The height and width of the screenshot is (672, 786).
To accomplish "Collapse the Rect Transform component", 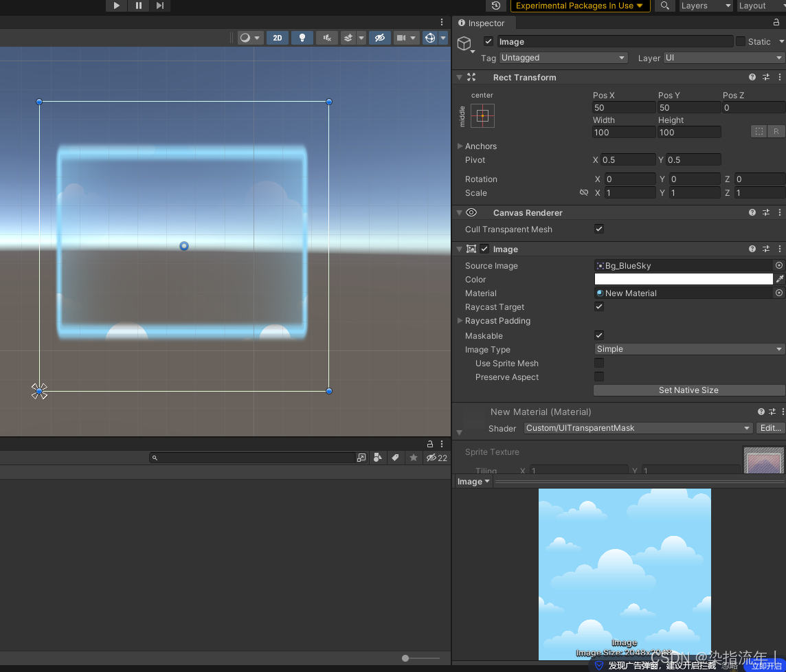I will pos(459,77).
